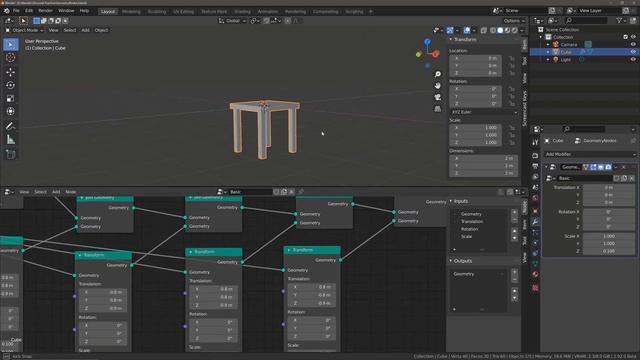
Task: Select the Rotate tool
Action: 11,85
